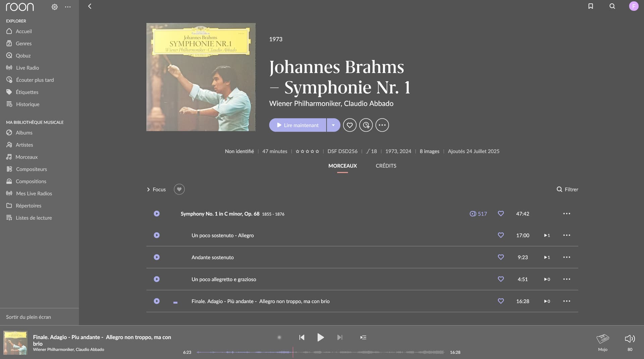The image size is (644, 359).
Task: Toggle favorite heart for Andante sostenuto
Action: (501, 257)
